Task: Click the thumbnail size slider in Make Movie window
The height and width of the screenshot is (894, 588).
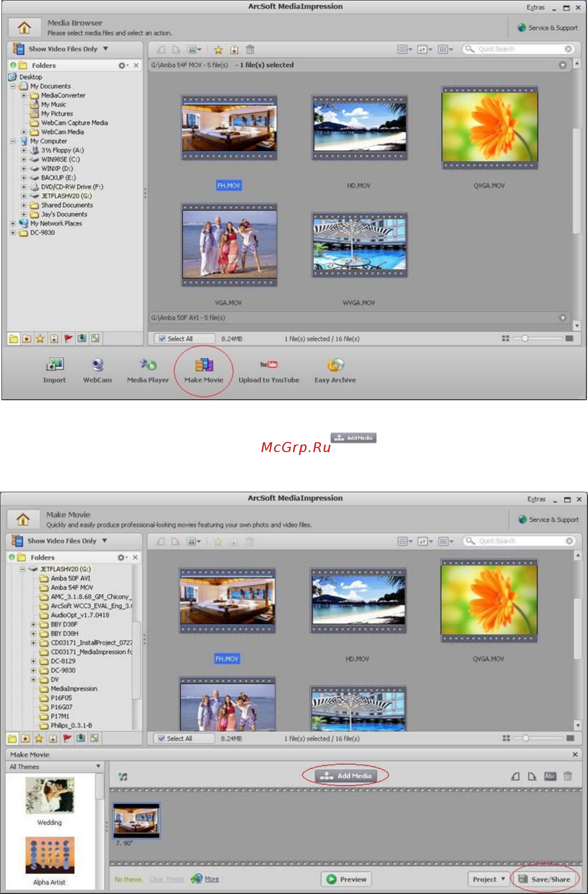Action: 526,739
